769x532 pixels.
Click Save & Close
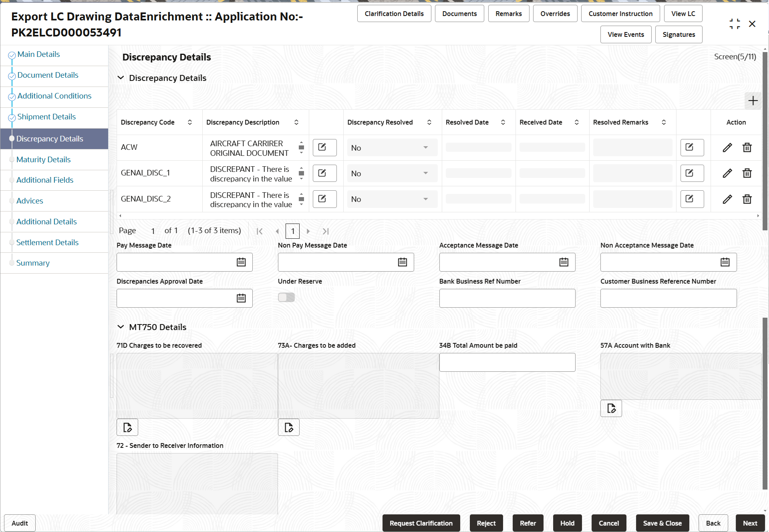pyautogui.click(x=662, y=523)
